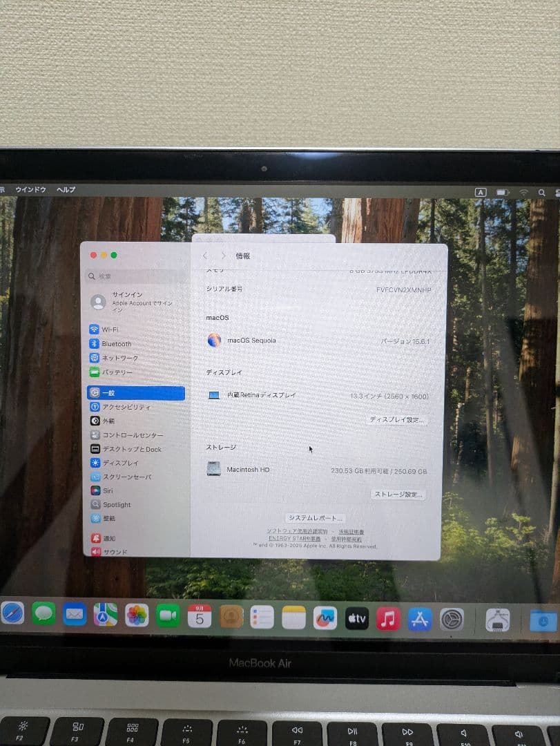Open Music from Dock
This screenshot has width=560, height=746.
tap(388, 619)
